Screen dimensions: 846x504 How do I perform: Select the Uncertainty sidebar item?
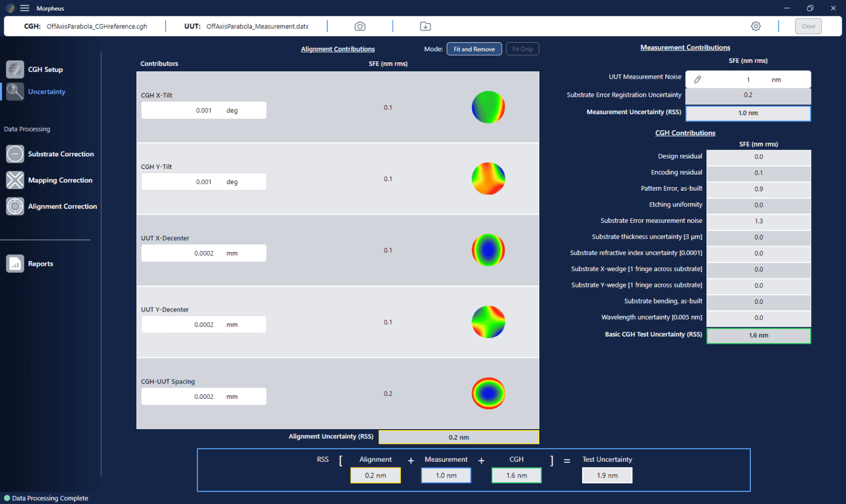point(47,92)
